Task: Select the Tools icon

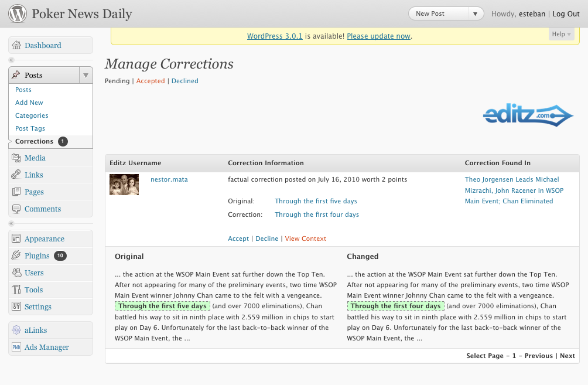Action: pos(16,289)
